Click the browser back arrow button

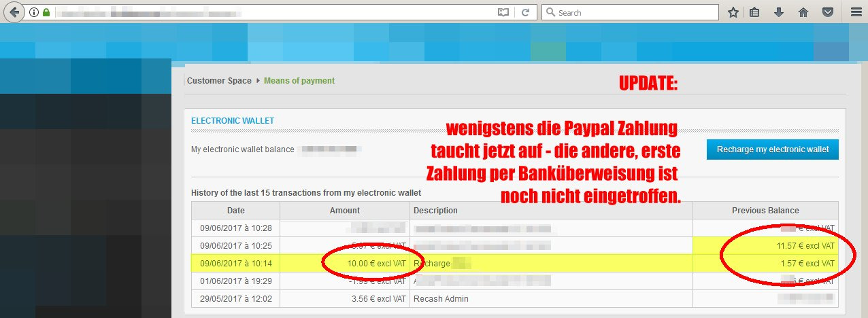coord(14,12)
